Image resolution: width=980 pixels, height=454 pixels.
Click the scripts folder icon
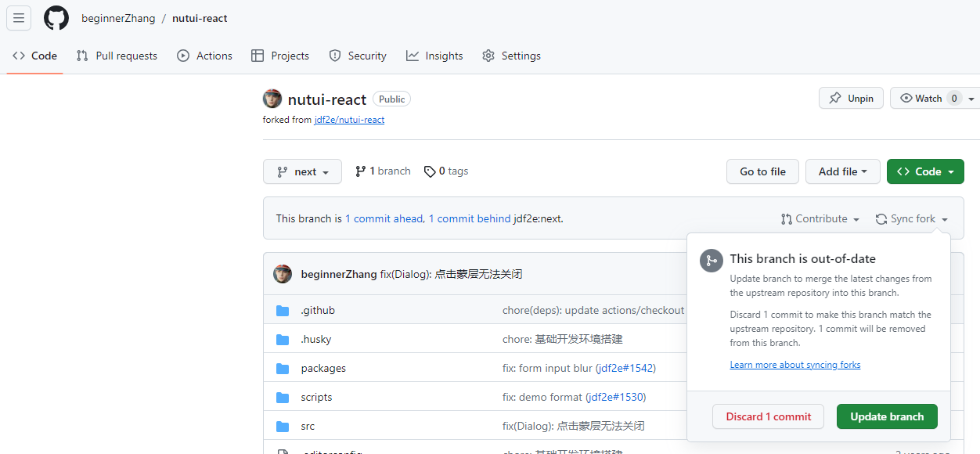283,398
